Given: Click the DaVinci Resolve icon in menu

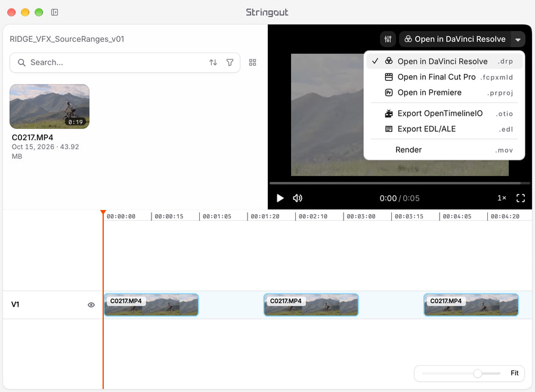Looking at the screenshot, I should pyautogui.click(x=389, y=61).
